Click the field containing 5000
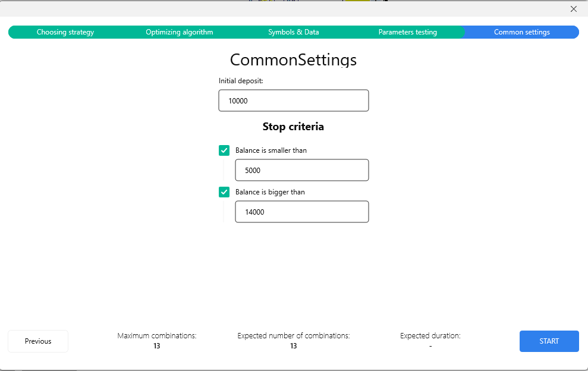This screenshot has height=371, width=588. pos(302,170)
